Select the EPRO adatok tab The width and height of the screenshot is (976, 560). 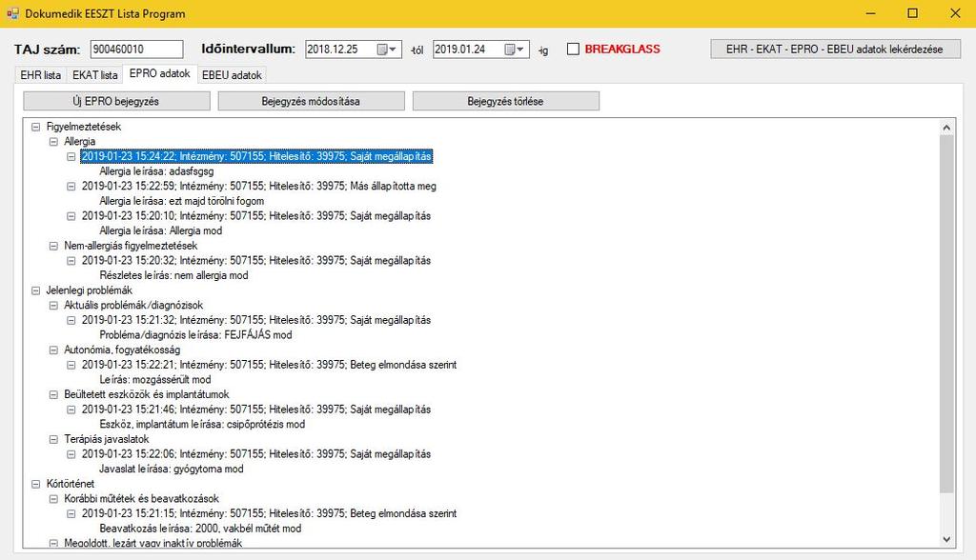(x=160, y=73)
